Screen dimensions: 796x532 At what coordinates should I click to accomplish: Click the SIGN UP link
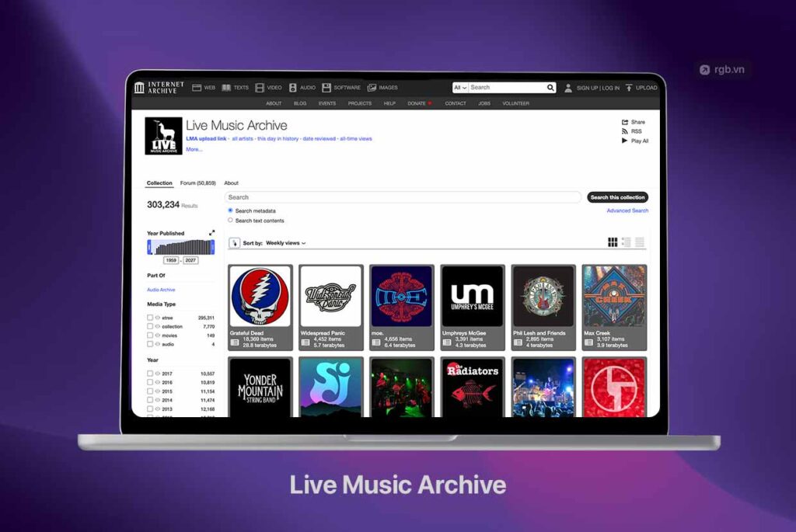(x=587, y=88)
